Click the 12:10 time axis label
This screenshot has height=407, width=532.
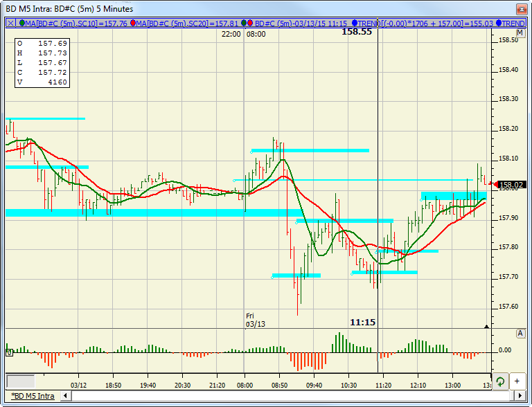click(418, 386)
